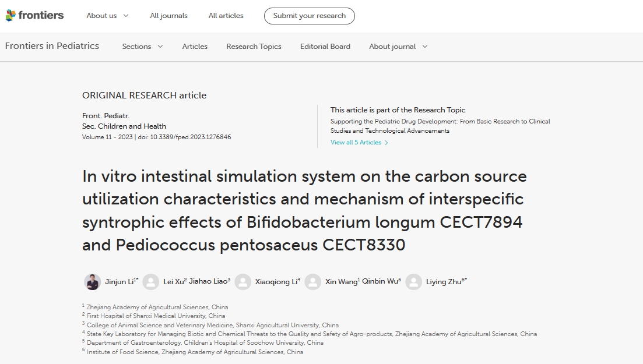Viewport: 643px width, 364px height.
Task: Click This article is part of the Research Topic heading
Action: click(x=398, y=110)
